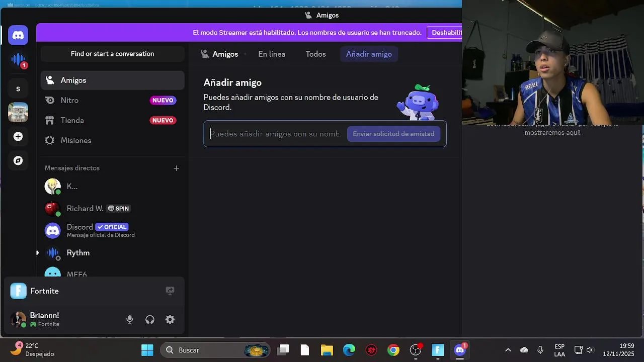Open the server with building picture icon
Viewport: 644px width, 362px height.
[18, 112]
